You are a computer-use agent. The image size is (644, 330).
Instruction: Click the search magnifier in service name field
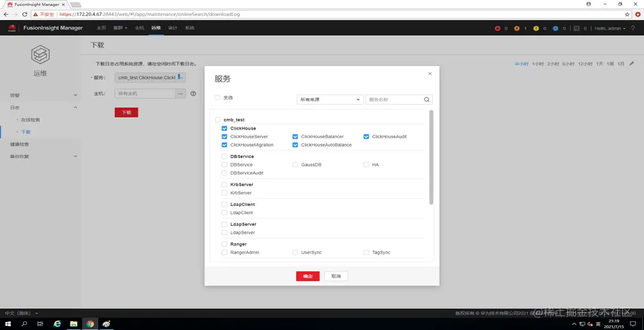427,99
